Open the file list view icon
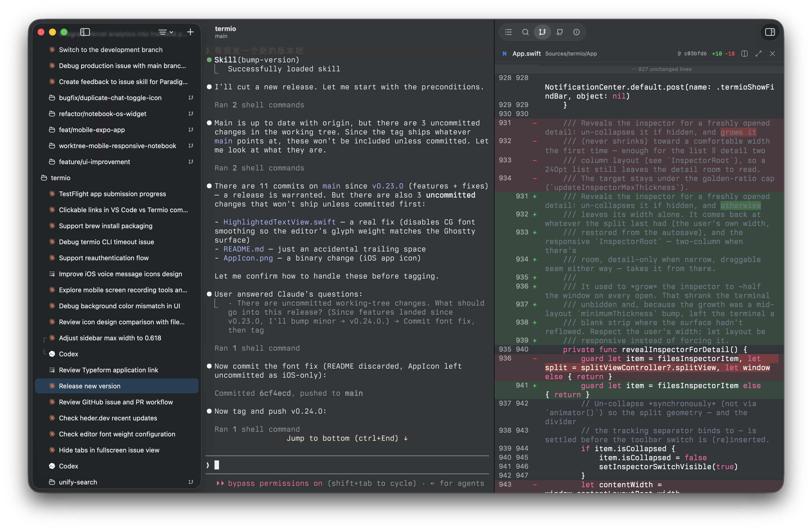The width and height of the screenshot is (812, 530). 508,32
